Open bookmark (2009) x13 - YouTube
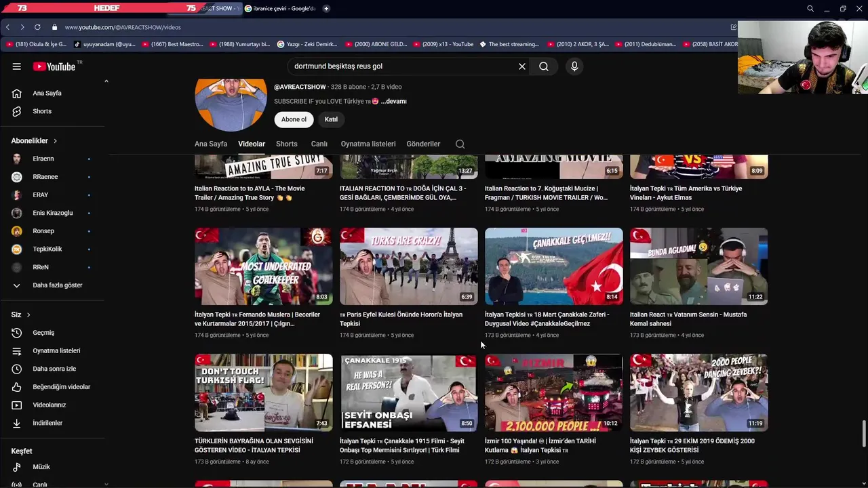Viewport: 868px width, 488px height. tap(442, 44)
